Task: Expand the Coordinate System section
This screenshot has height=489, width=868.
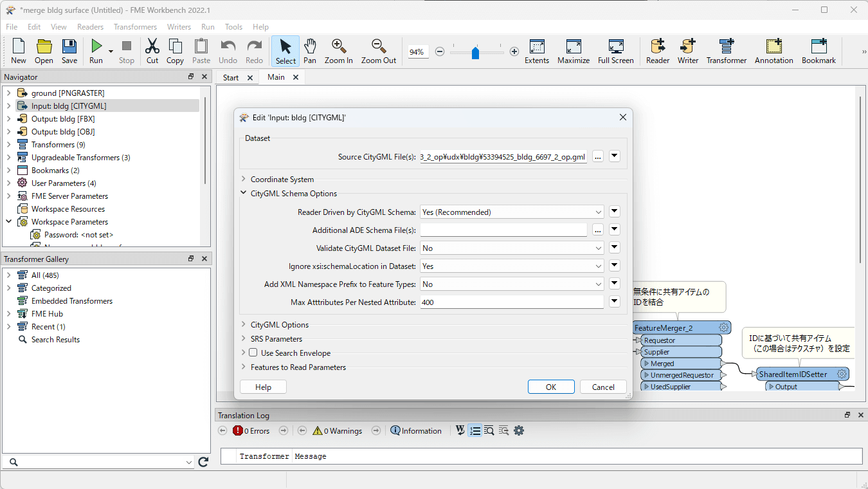Action: [x=244, y=180]
